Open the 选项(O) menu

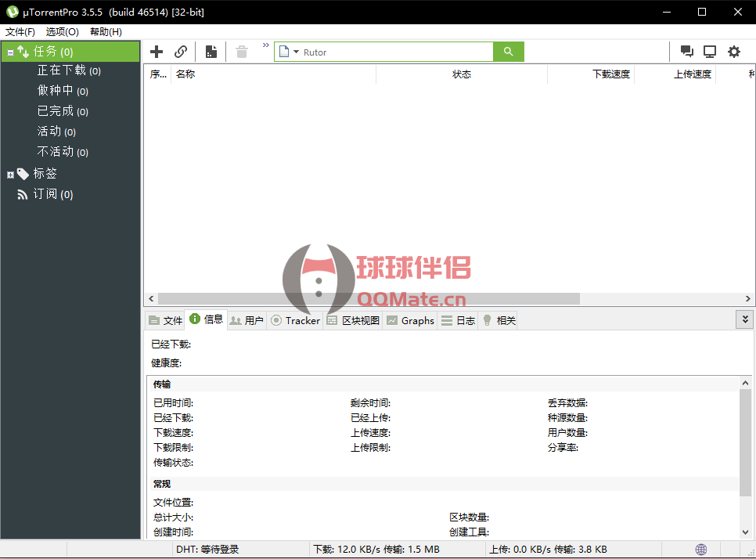click(x=62, y=32)
